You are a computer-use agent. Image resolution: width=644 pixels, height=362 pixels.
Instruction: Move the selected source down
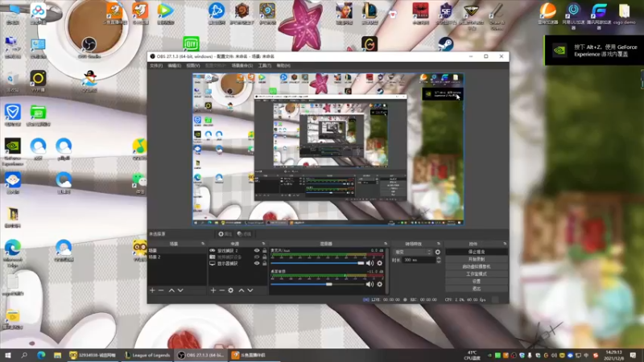[250, 290]
